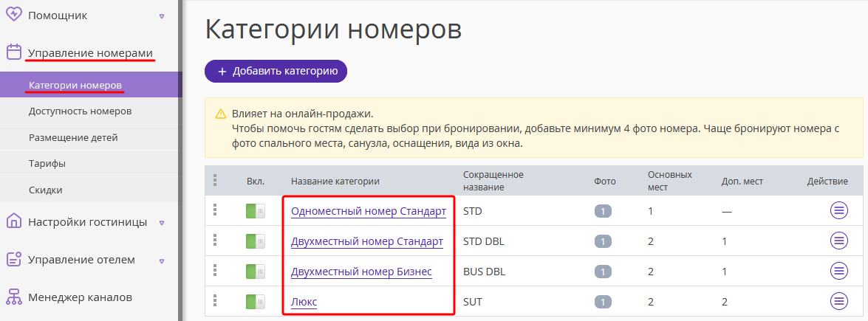The width and height of the screenshot is (868, 321).
Task: Open Двухместный номер Стандарт category link
Action: 367,242
